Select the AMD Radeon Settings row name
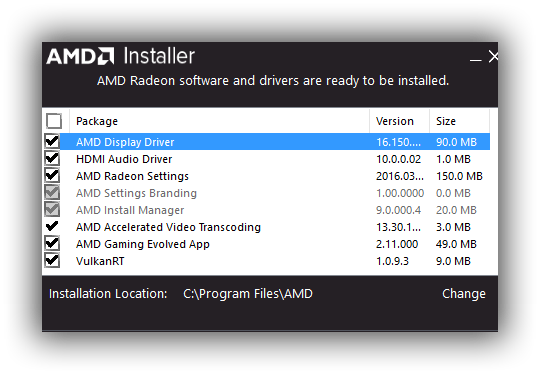The height and width of the screenshot is (374, 540). coord(132,176)
